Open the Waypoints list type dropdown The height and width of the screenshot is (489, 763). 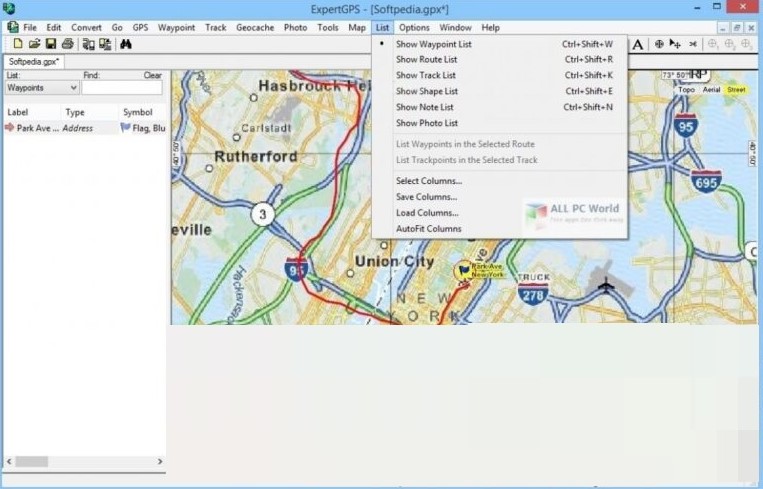[x=42, y=88]
